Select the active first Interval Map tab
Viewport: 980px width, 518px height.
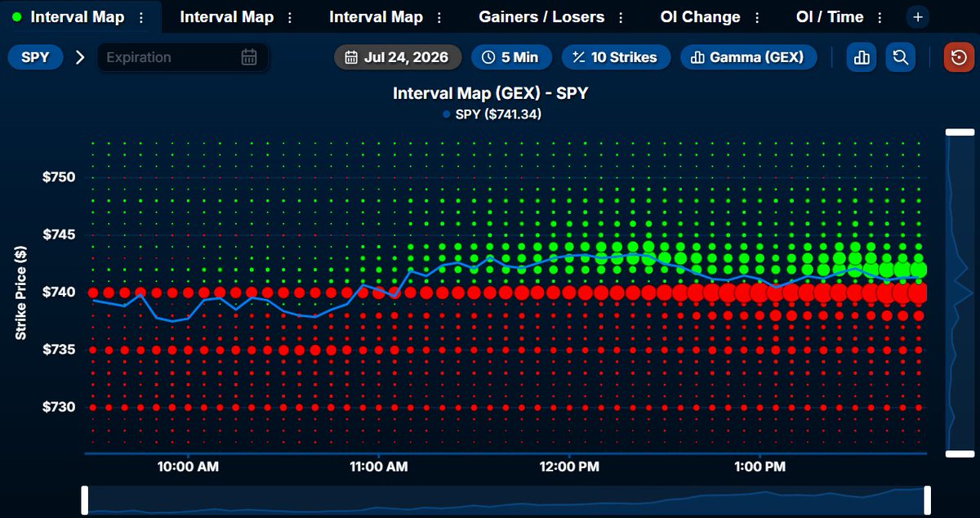(78, 17)
